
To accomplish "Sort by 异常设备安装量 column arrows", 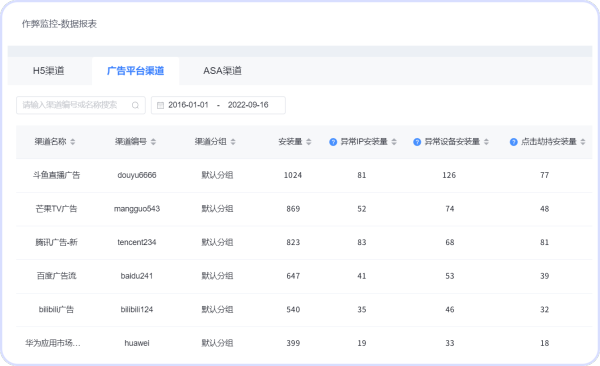I will tap(486, 142).
